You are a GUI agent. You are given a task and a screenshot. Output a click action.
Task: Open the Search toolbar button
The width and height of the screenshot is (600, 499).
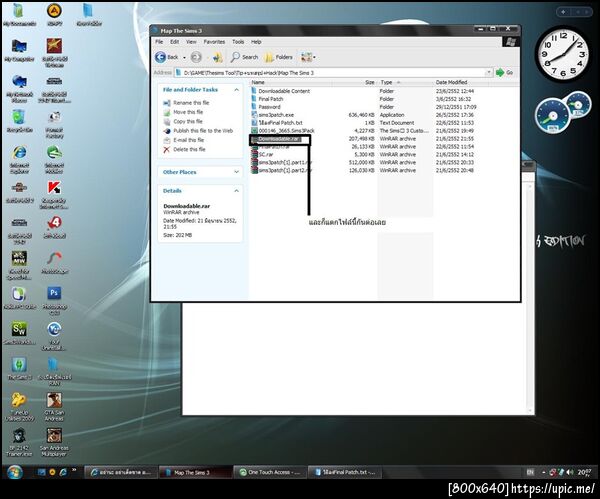[245, 57]
